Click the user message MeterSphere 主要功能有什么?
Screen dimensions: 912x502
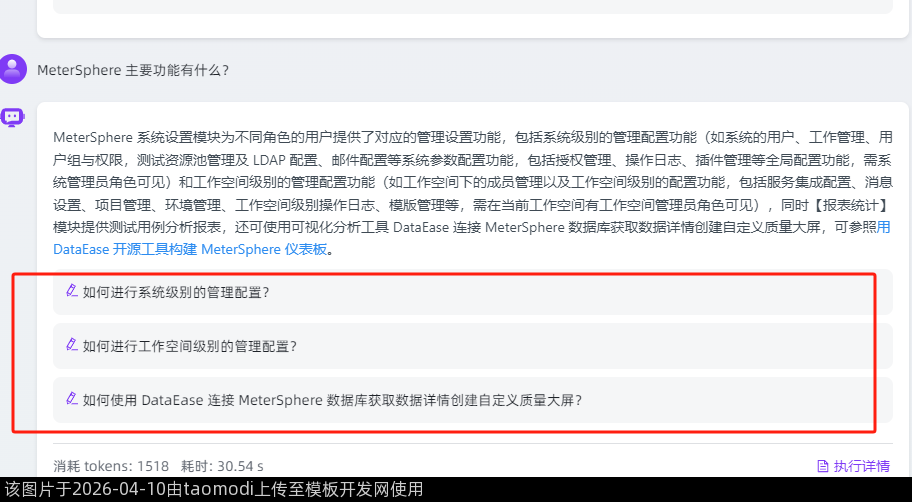point(133,70)
